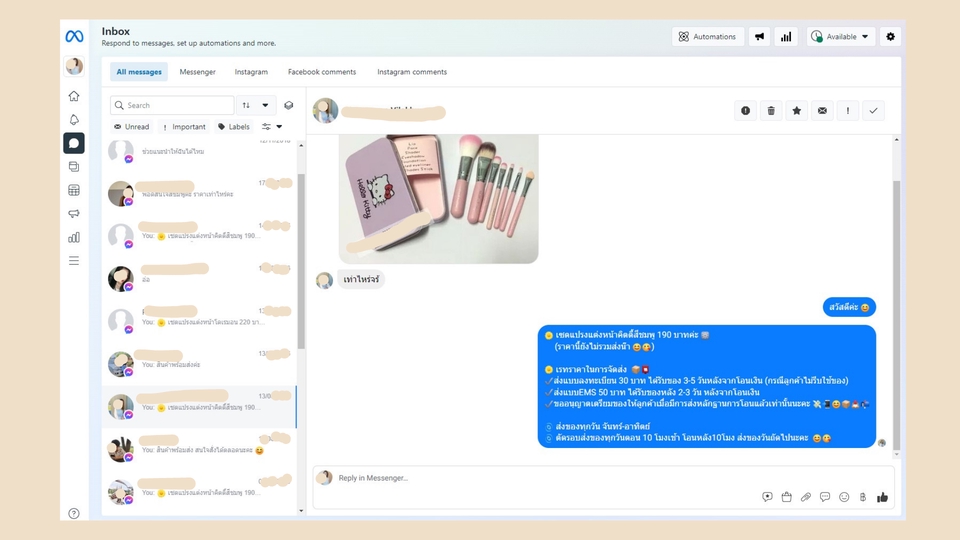Mark conversation as spam icon
Screen dimensions: 960x540
745,111
